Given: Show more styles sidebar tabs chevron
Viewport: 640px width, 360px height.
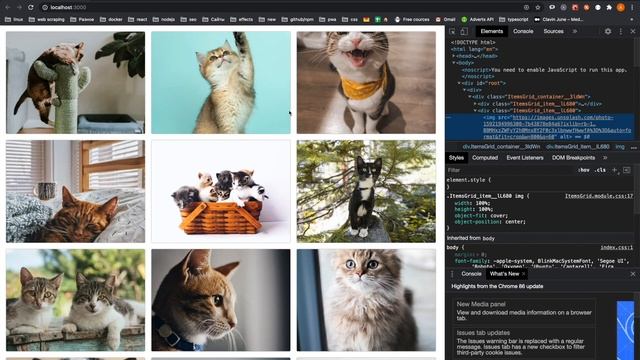Looking at the screenshot, I should coord(605,158).
